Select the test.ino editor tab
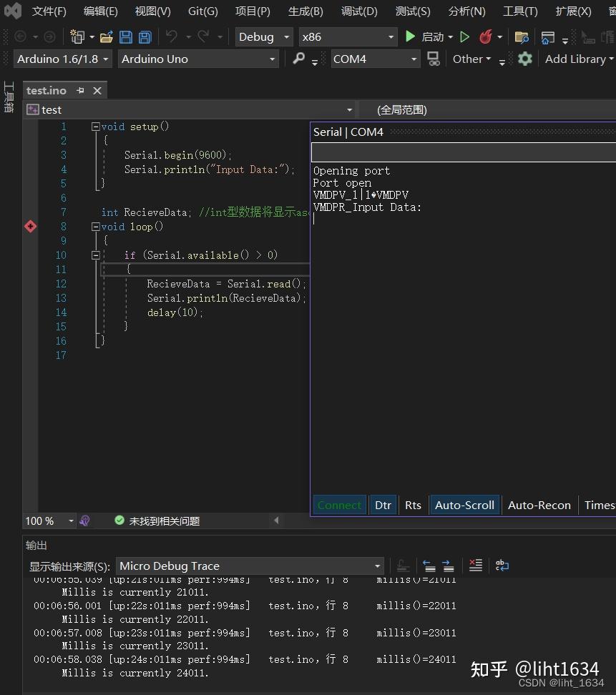The image size is (616, 695). 47,90
